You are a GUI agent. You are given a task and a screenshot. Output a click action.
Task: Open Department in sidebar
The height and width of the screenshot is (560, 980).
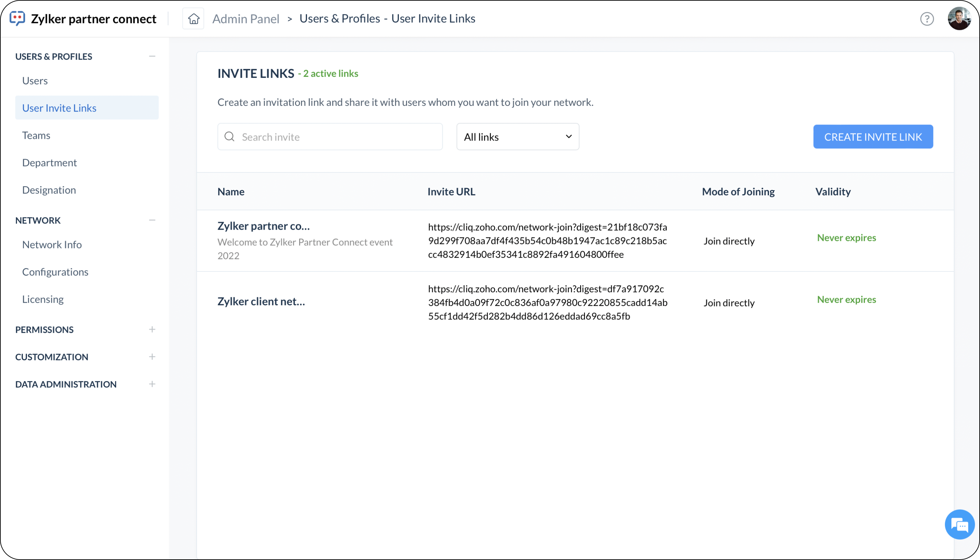coord(50,163)
